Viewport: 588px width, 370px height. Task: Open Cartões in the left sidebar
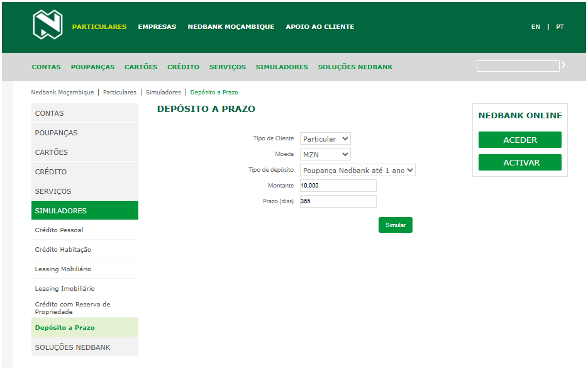click(85, 152)
